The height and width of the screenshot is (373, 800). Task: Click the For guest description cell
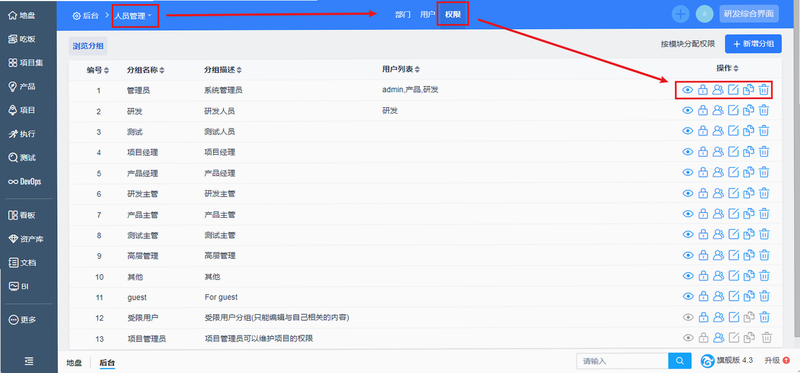coord(221,297)
